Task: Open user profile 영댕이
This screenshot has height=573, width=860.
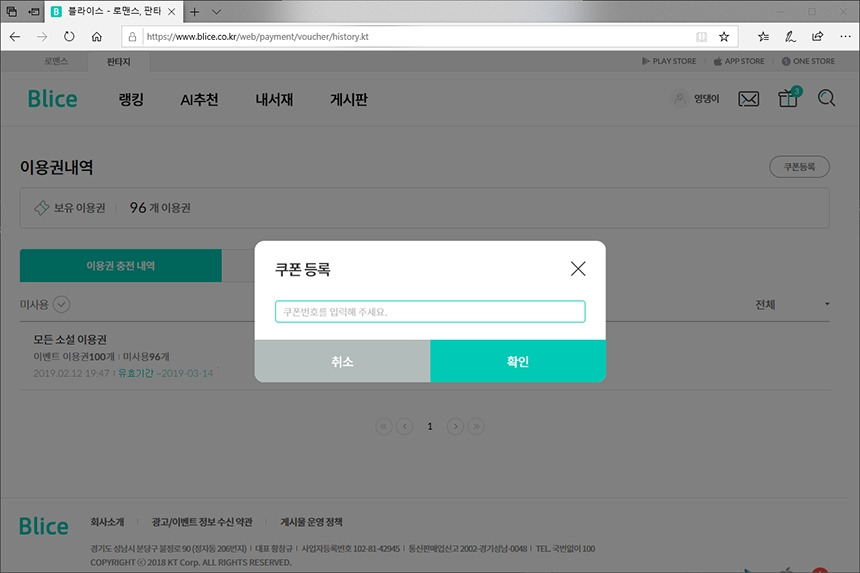Action: [x=696, y=99]
